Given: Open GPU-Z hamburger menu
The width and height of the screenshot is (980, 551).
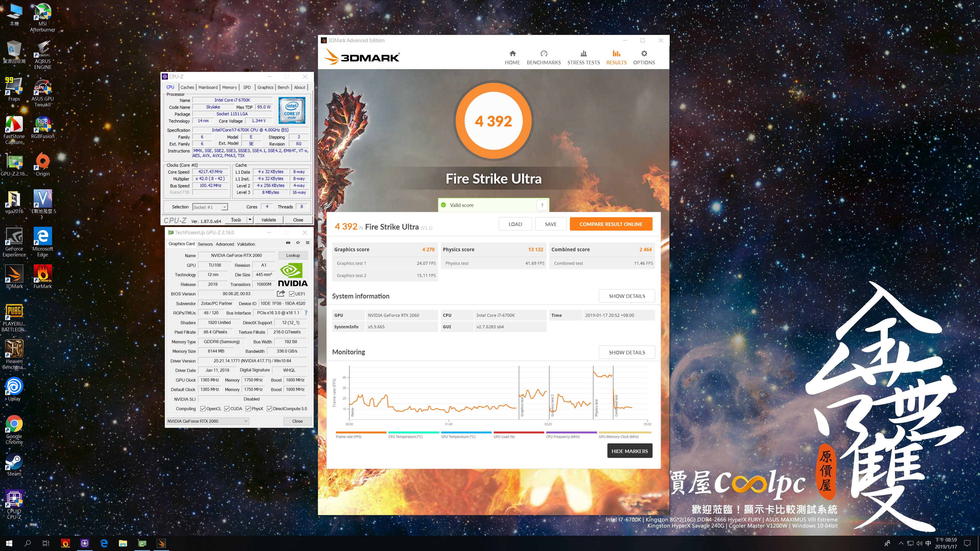Looking at the screenshot, I should coord(307,243).
